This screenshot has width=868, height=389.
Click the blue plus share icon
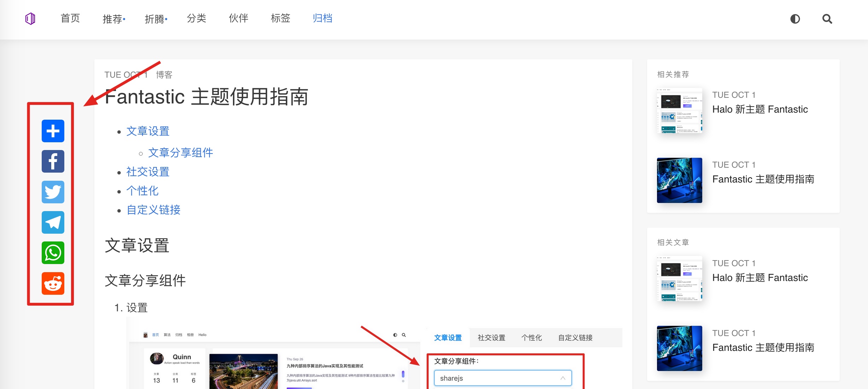[53, 131]
